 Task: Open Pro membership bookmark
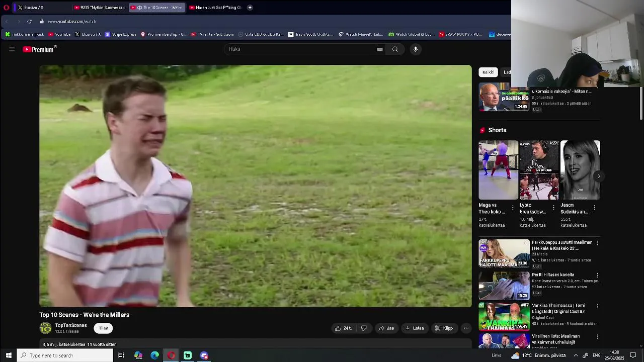[x=164, y=34]
